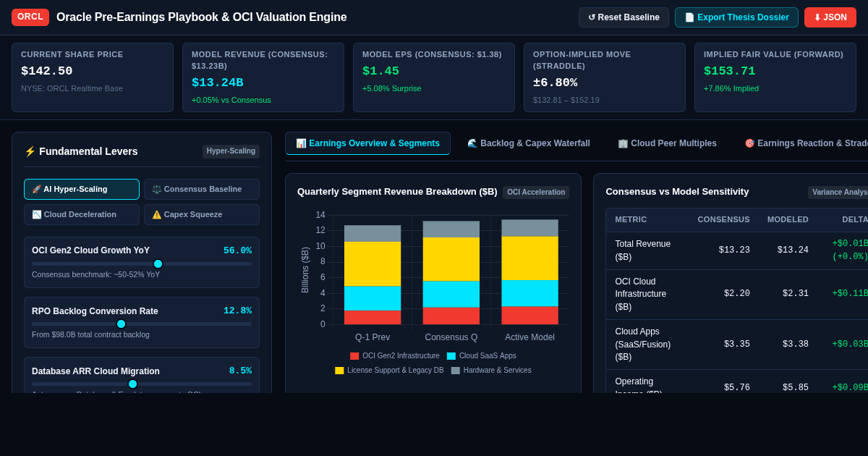868x456 pixels.
Task: Click the 8.5% database migration value
Action: coord(240,371)
